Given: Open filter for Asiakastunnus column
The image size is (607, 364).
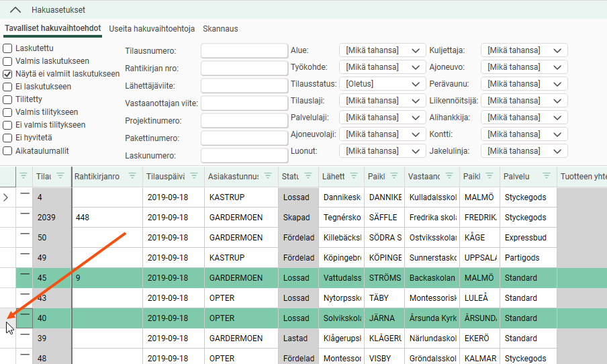Looking at the screenshot, I should (x=267, y=176).
